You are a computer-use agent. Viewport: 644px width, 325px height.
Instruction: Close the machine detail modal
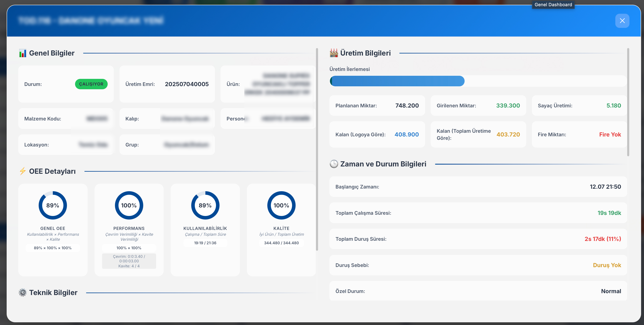(622, 21)
